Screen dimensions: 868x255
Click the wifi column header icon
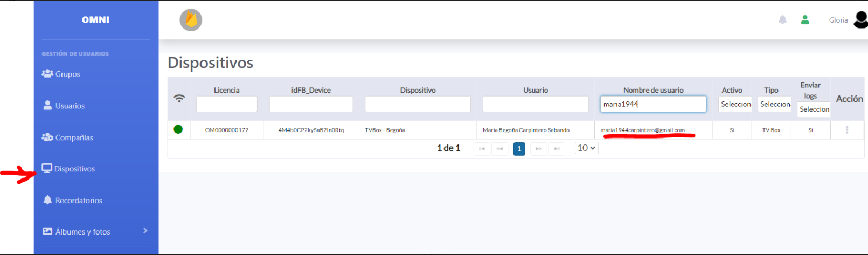click(179, 98)
